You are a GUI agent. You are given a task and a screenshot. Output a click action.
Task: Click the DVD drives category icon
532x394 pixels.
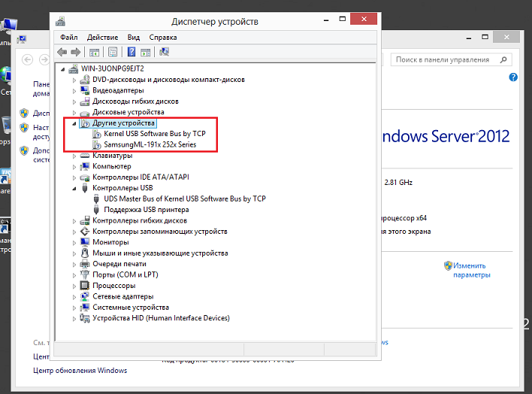coord(86,79)
